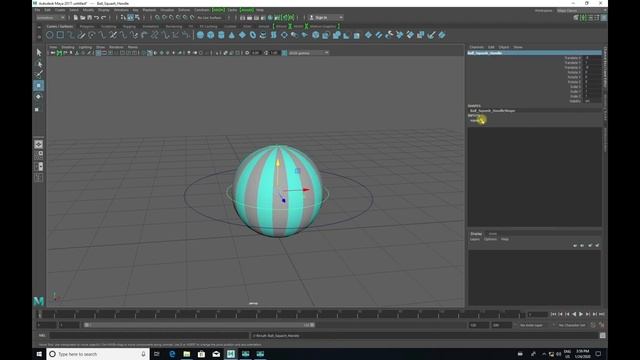Create a NURBS plane from shelf
Screen dimensions: 640x360
point(242,35)
